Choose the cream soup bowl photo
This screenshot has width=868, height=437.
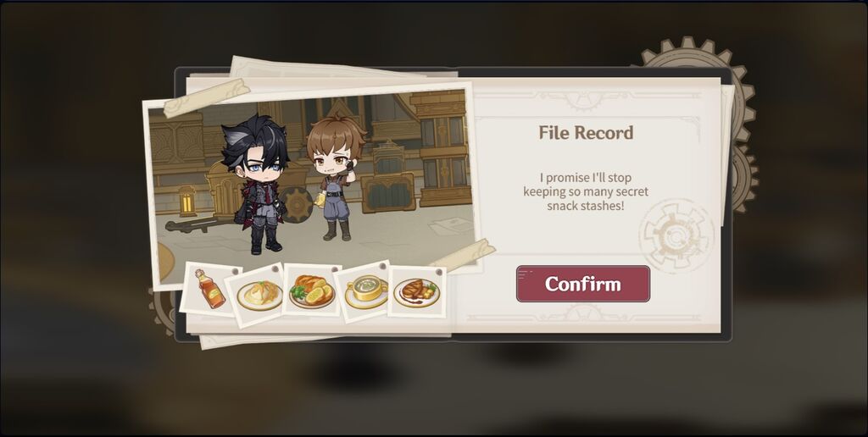[364, 291]
